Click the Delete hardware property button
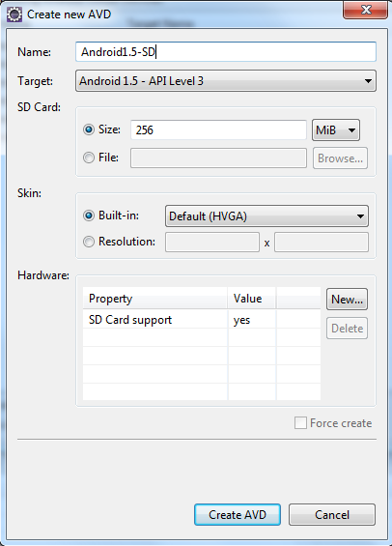The image size is (392, 546). [348, 329]
